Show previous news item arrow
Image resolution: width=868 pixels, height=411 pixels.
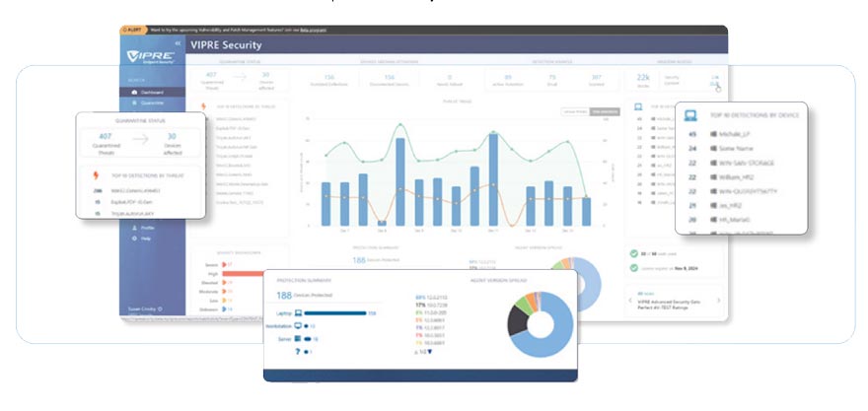pos(630,301)
